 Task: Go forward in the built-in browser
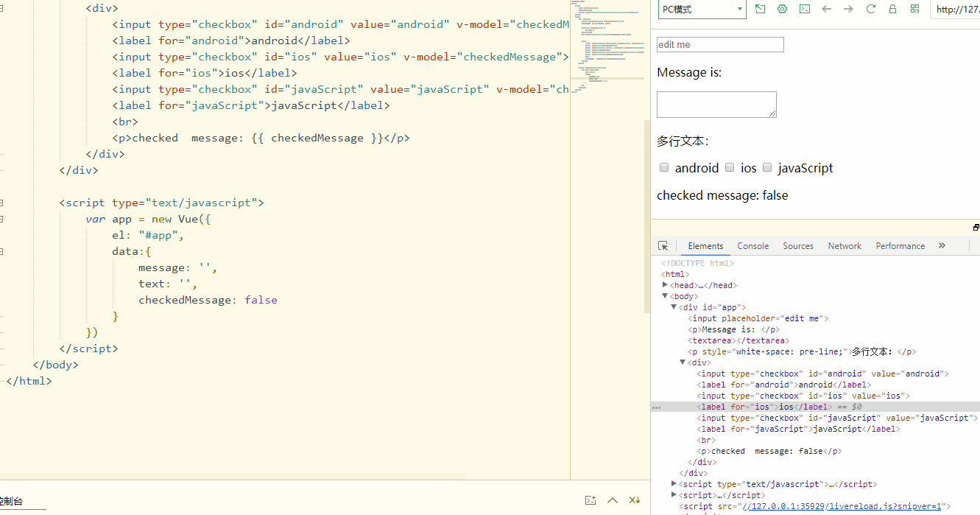click(x=849, y=9)
